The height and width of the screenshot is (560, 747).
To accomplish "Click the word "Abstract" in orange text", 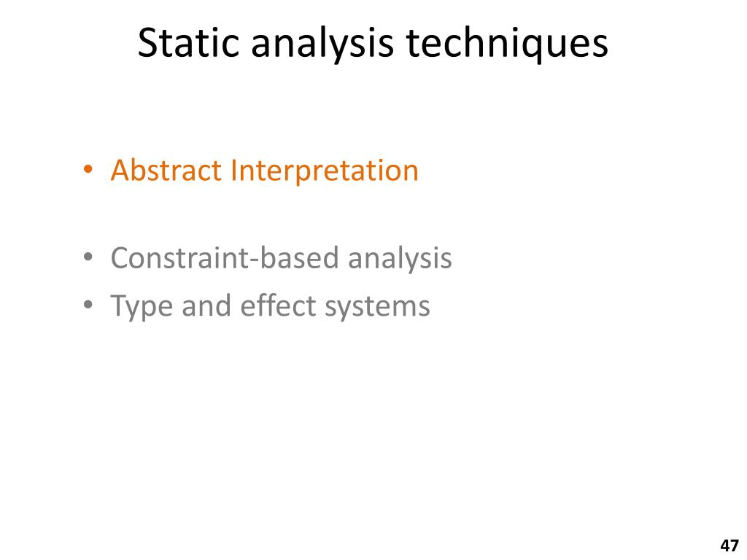I will pyautogui.click(x=166, y=170).
